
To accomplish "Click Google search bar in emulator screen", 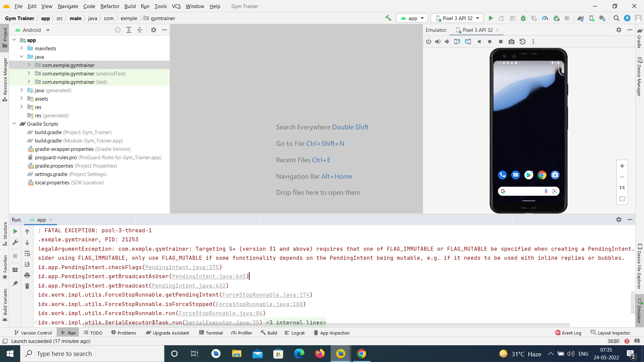I will 529,191.
